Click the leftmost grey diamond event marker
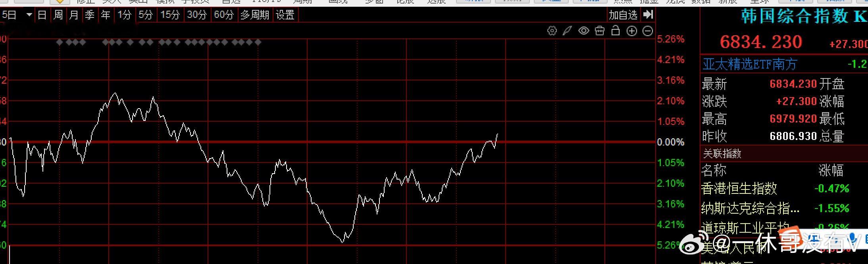Image resolution: width=868 pixels, height=264 pixels. tap(60, 42)
